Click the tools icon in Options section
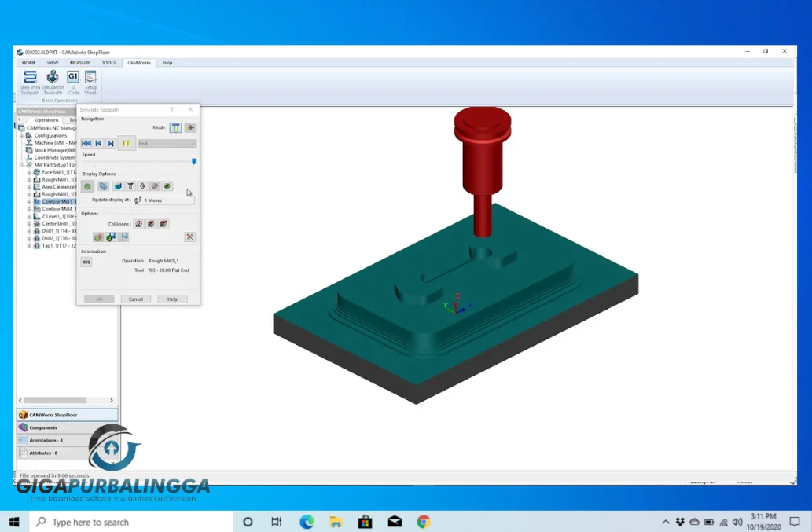This screenshot has height=532, width=812. (189, 237)
